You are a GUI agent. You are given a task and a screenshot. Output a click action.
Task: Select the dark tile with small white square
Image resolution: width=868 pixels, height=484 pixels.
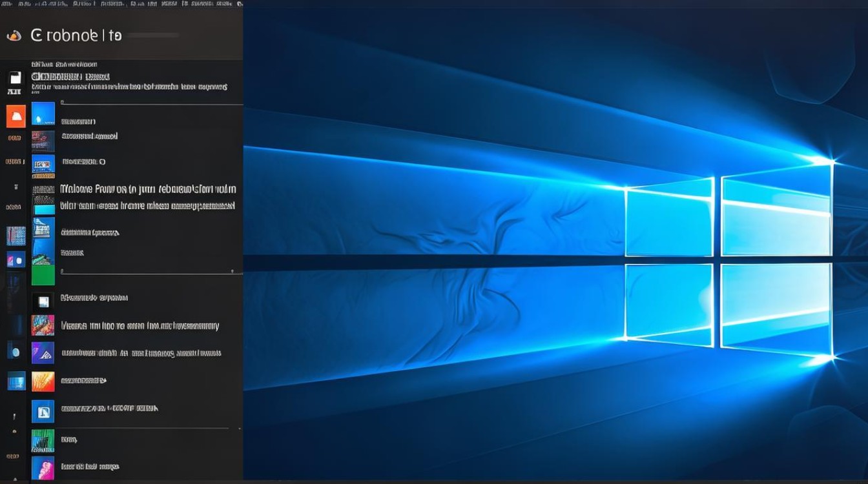43,301
